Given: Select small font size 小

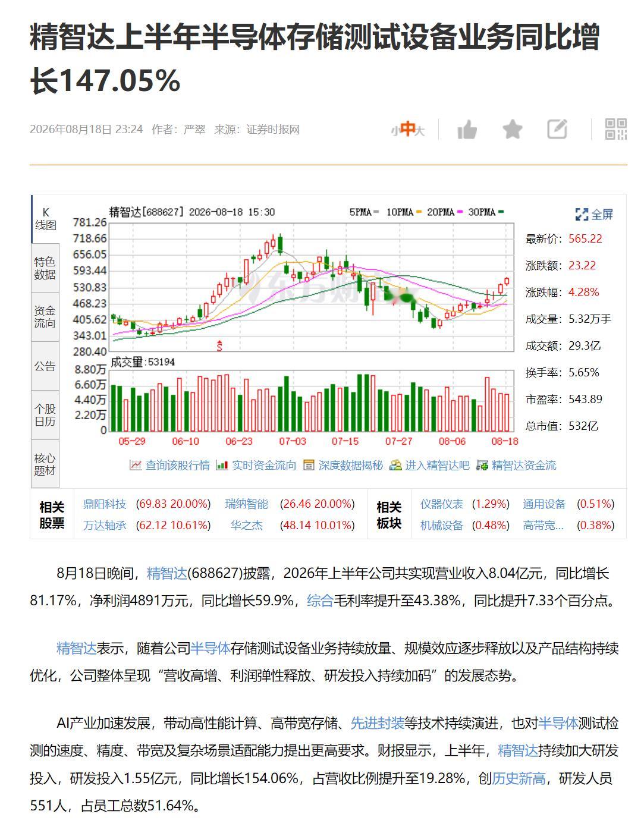Looking at the screenshot, I should pos(394,131).
